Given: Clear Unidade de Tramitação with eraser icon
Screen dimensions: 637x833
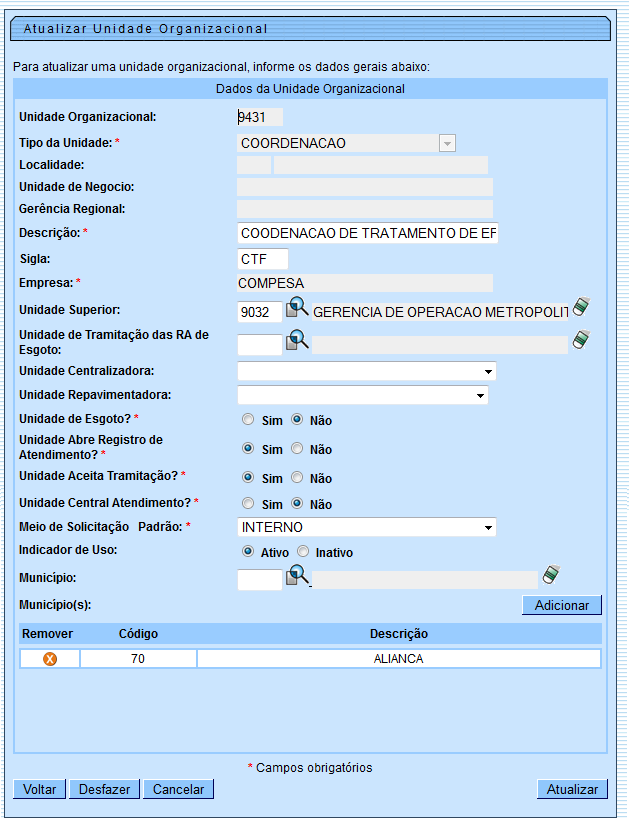Looking at the screenshot, I should (581, 342).
